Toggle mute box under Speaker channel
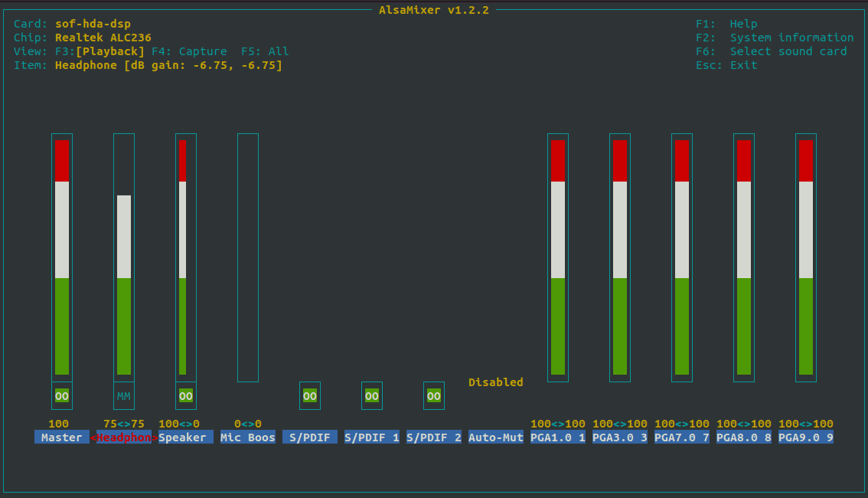The width and height of the screenshot is (868, 498). (186, 396)
